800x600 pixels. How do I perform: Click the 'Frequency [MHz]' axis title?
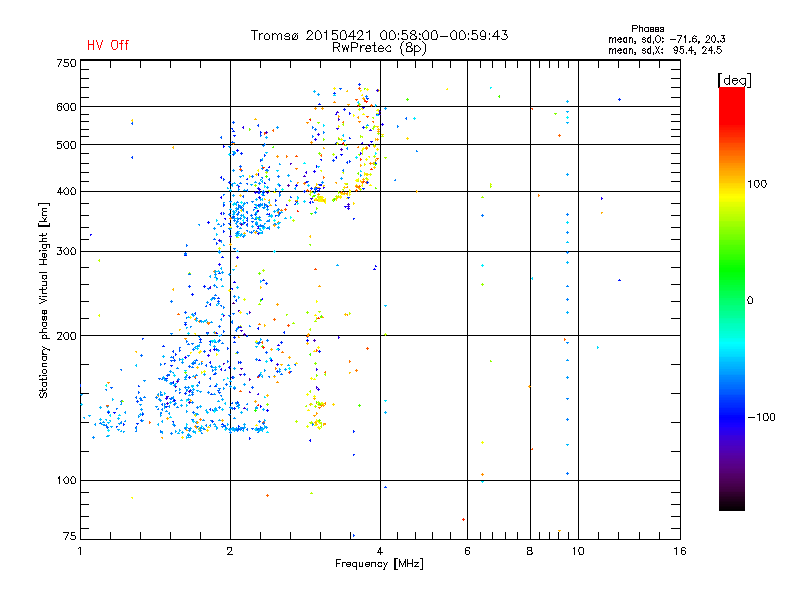379,564
